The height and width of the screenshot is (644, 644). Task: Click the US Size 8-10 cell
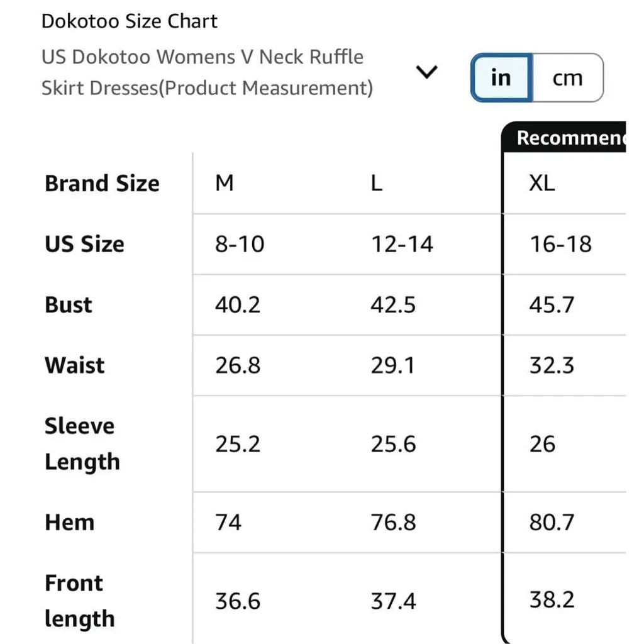pos(240,244)
